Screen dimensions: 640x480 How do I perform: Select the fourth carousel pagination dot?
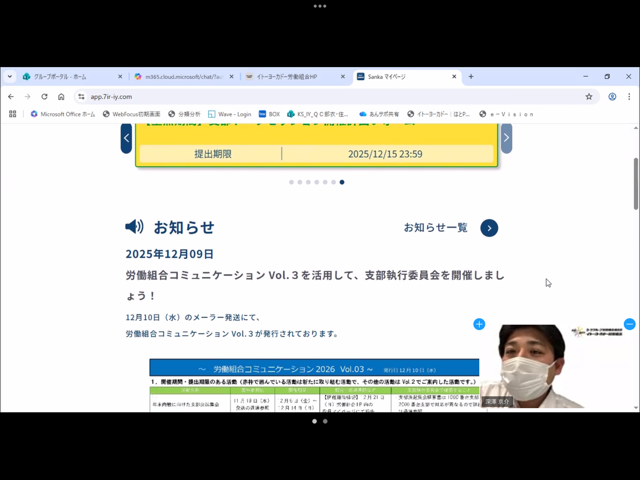(317, 182)
